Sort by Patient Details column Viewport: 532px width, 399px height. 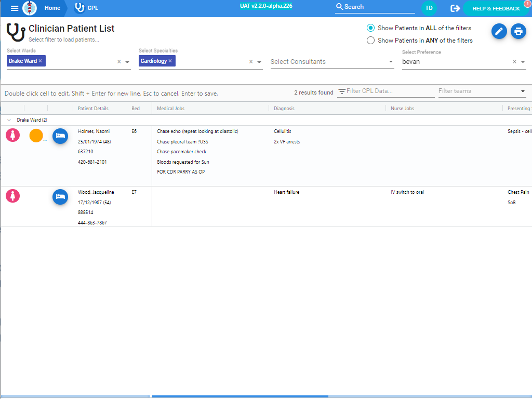point(93,109)
